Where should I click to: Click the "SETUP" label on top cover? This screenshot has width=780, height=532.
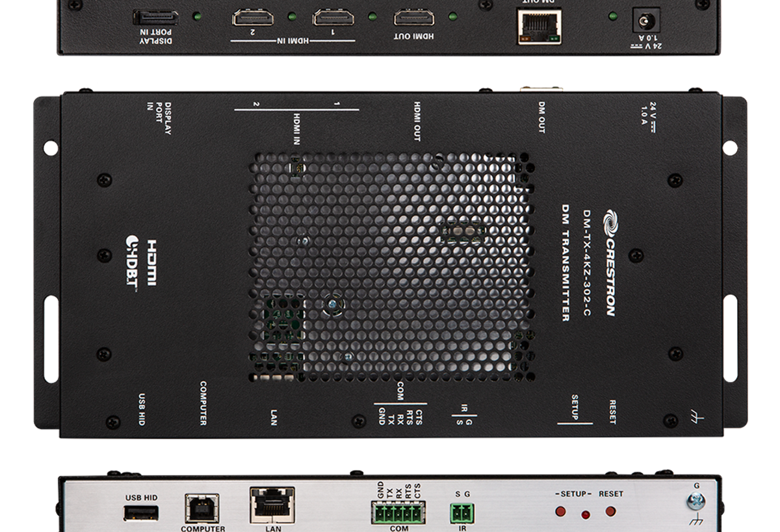(575, 407)
